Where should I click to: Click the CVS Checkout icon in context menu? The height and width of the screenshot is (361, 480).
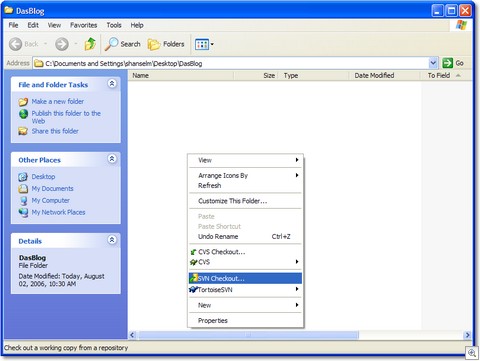click(x=193, y=252)
